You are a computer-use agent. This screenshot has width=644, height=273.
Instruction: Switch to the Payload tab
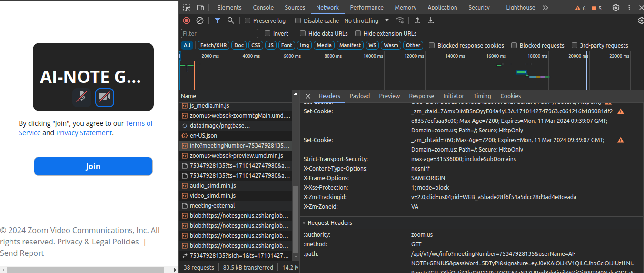359,96
